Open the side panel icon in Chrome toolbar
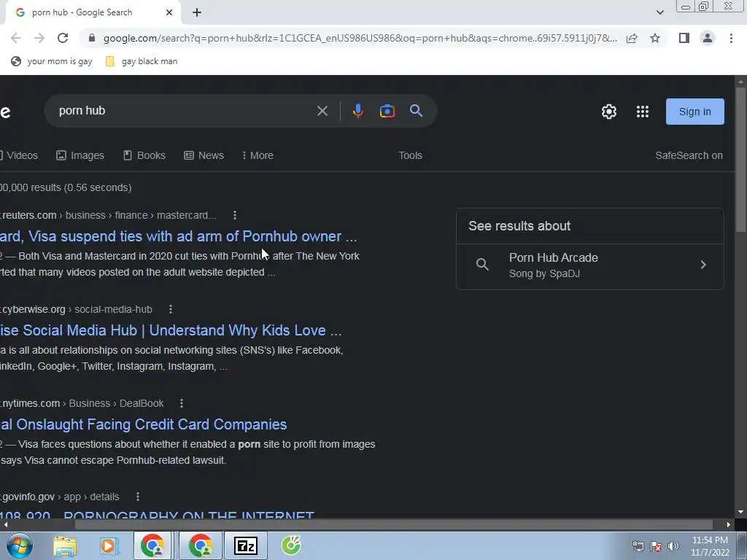Viewport: 747px width, 560px height. (684, 38)
